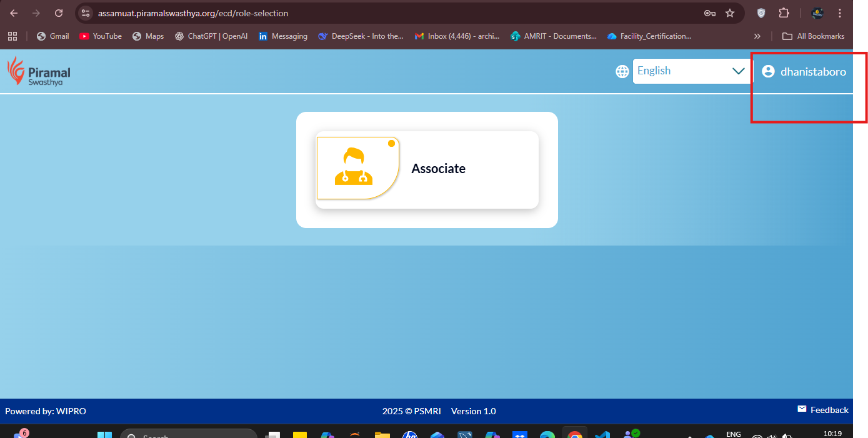Image resolution: width=868 pixels, height=438 pixels.
Task: Click the password key icon in address bar
Action: [709, 13]
